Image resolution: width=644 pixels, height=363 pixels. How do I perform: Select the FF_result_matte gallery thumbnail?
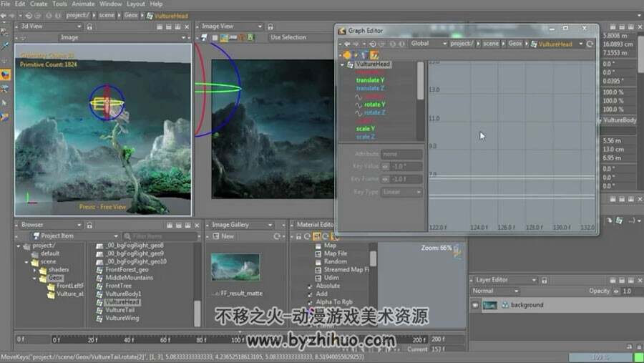coord(235,267)
